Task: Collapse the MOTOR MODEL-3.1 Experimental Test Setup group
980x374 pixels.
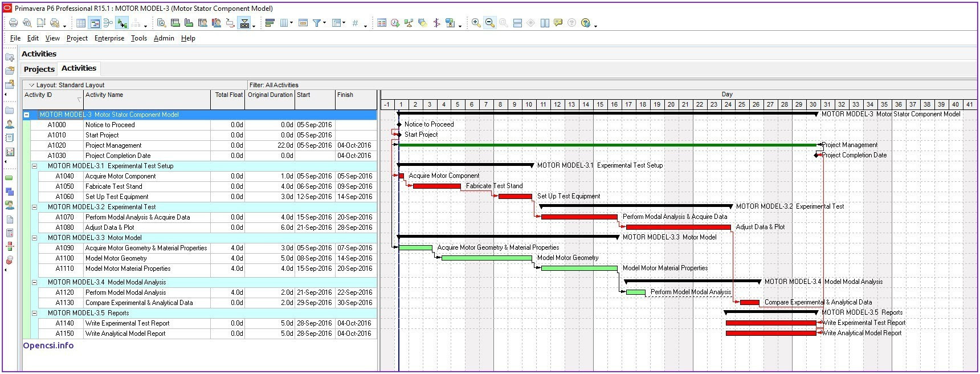Action: pos(34,166)
